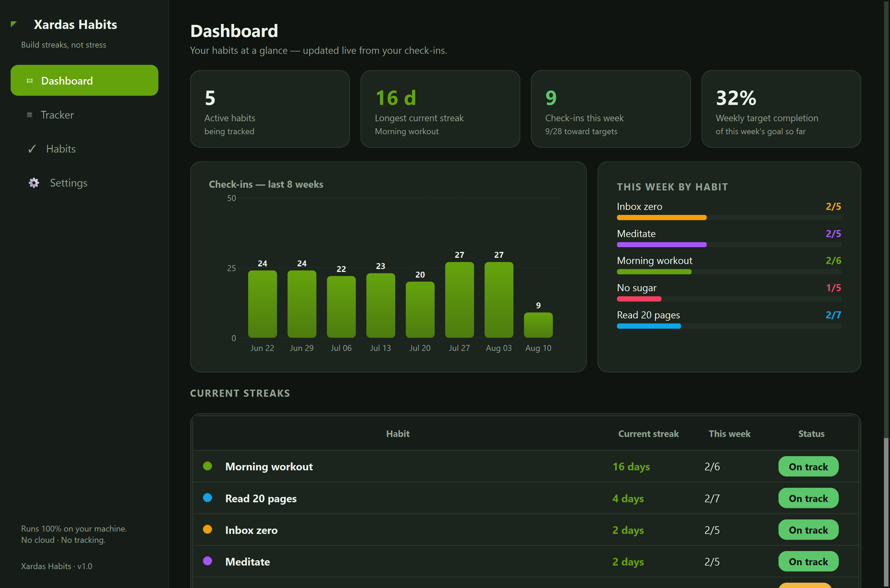This screenshot has height=588, width=890.
Task: Click the Inbox zero 2/5 count in week panel
Action: [x=833, y=206]
